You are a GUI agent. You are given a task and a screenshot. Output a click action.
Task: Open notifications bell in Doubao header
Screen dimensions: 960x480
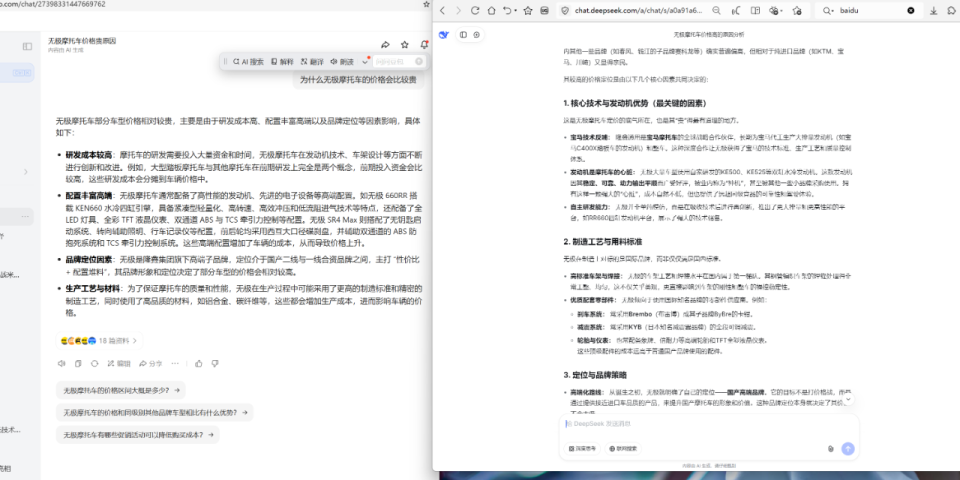tap(424, 45)
